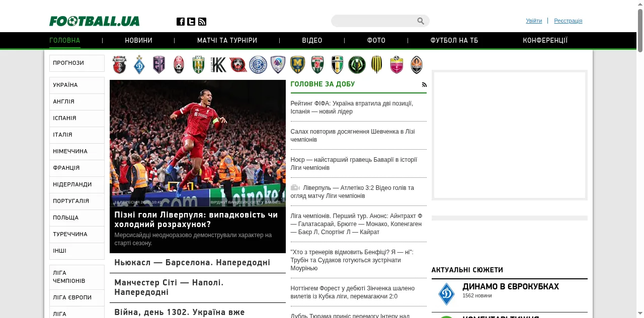Open the Twitter social icon in header
Screen dimensions: 644x318
pos(191,22)
